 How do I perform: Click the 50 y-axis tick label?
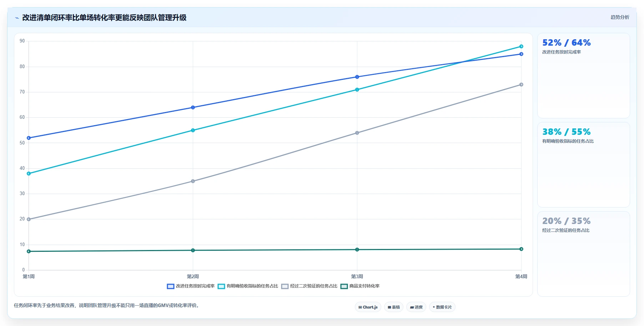[22, 143]
